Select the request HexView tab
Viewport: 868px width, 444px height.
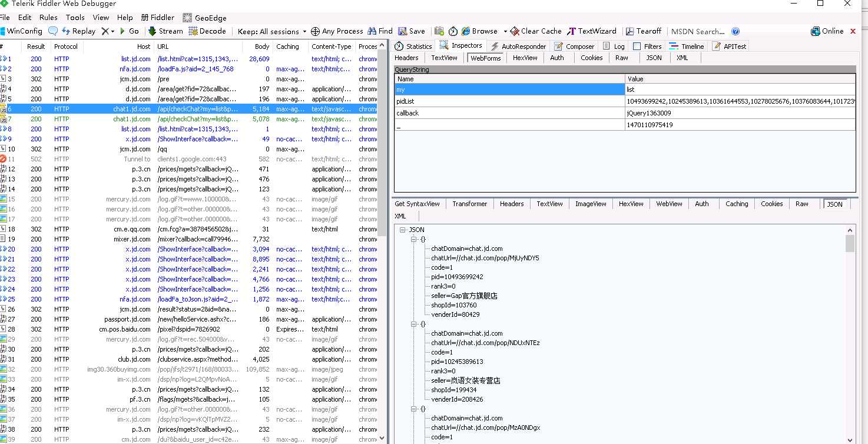click(x=525, y=58)
